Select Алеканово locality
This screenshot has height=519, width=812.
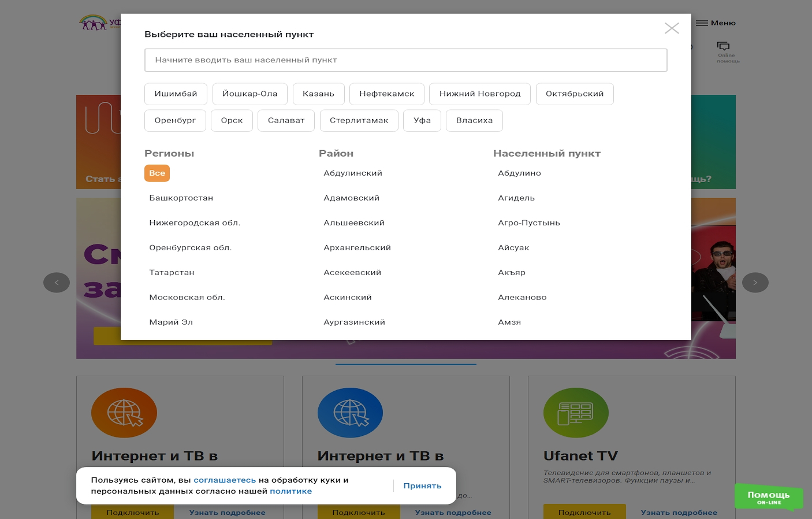click(x=522, y=297)
